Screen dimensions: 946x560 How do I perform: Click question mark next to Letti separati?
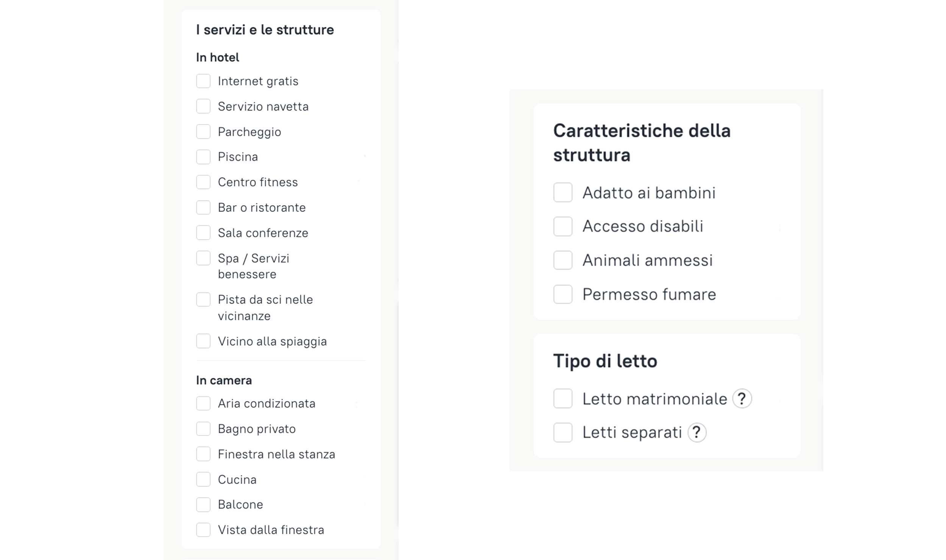coord(697,432)
